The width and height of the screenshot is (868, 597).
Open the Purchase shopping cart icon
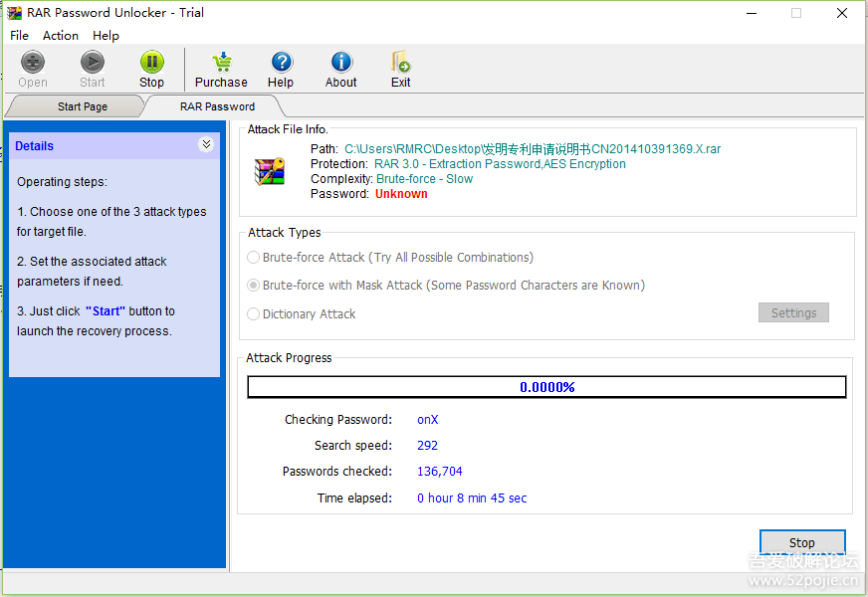[x=221, y=63]
